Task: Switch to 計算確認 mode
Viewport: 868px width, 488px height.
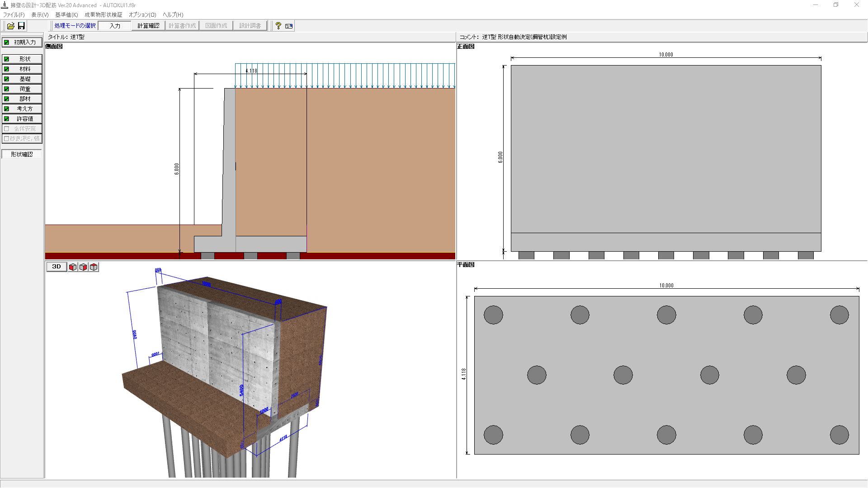Action: [148, 26]
